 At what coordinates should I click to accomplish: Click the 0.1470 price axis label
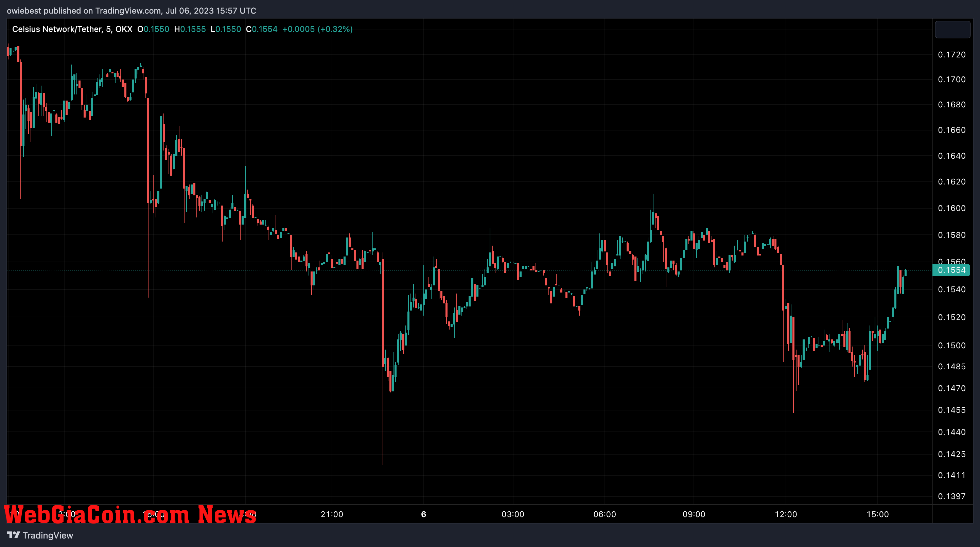[951, 388]
